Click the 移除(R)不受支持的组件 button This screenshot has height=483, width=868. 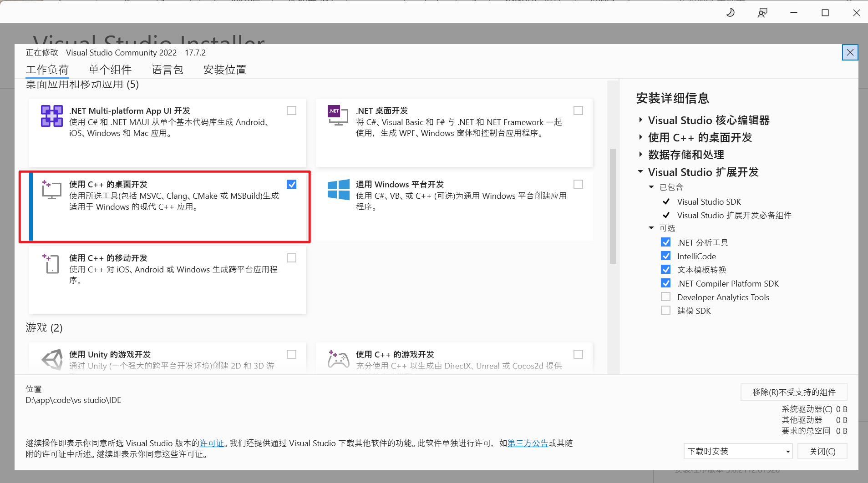pyautogui.click(x=794, y=392)
